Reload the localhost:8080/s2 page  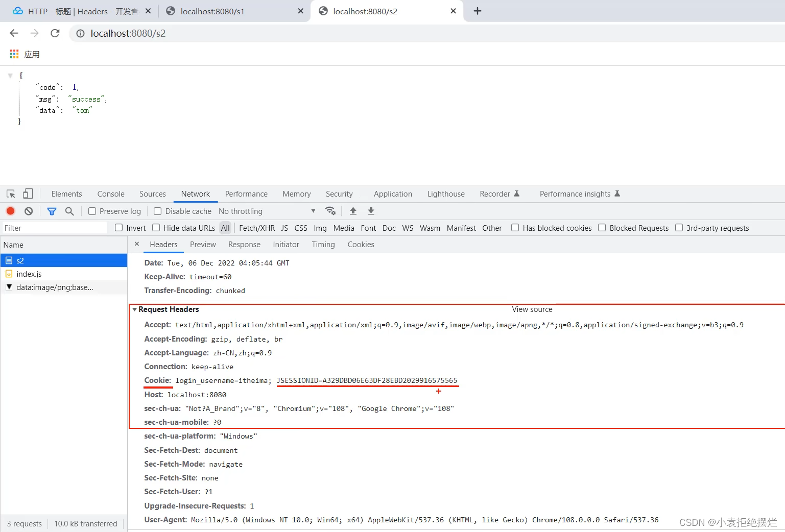point(55,33)
